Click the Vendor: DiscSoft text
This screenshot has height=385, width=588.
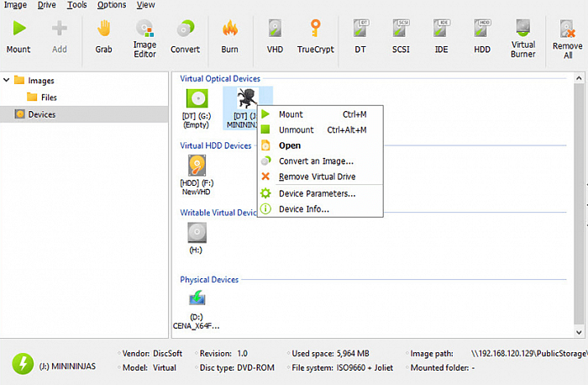(x=152, y=354)
